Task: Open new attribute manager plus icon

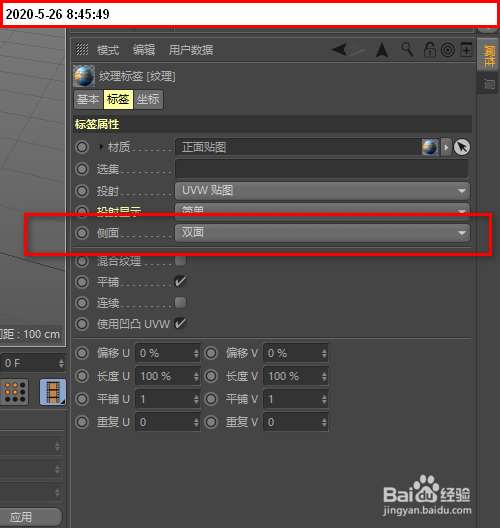Action: [x=466, y=50]
